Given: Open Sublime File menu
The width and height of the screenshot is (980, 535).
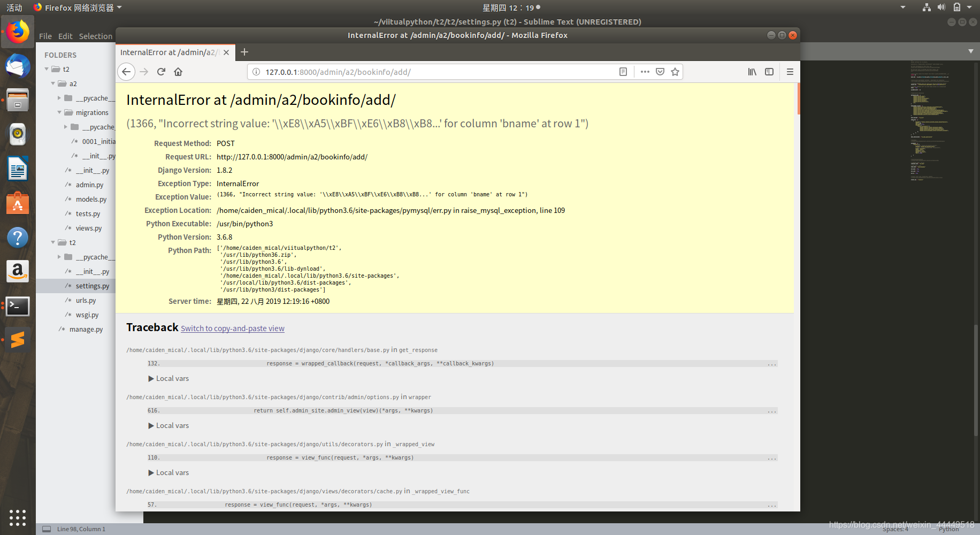Looking at the screenshot, I should (45, 36).
